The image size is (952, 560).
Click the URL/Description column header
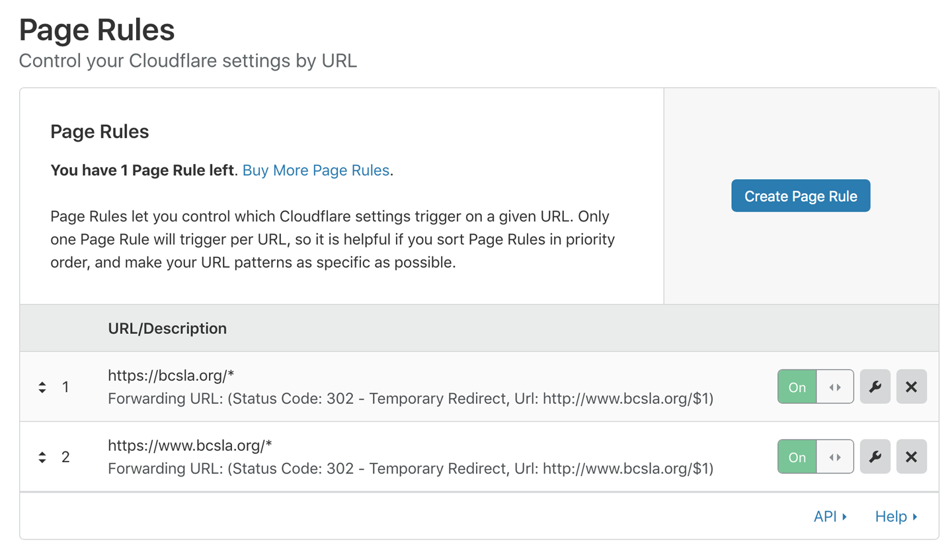167,329
